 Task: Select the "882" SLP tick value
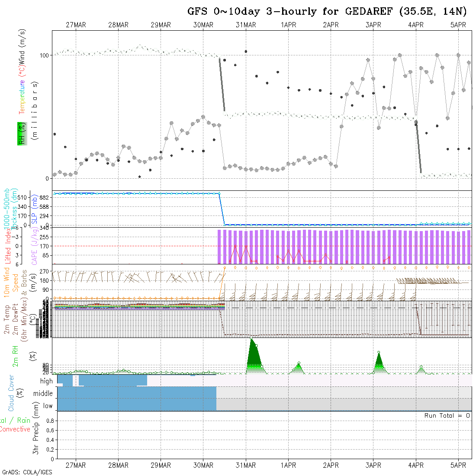point(44,198)
